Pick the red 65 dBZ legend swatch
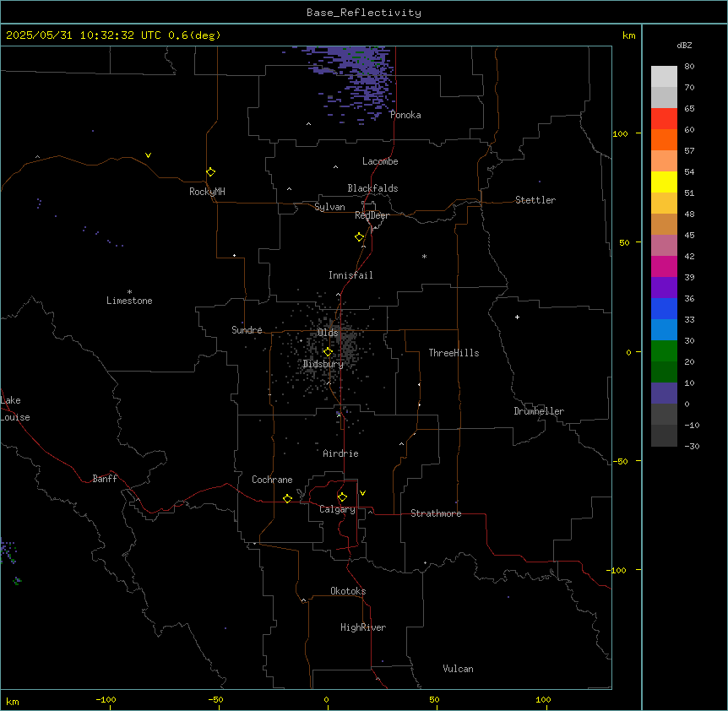Viewport: 728px width, 711px height. [664, 118]
